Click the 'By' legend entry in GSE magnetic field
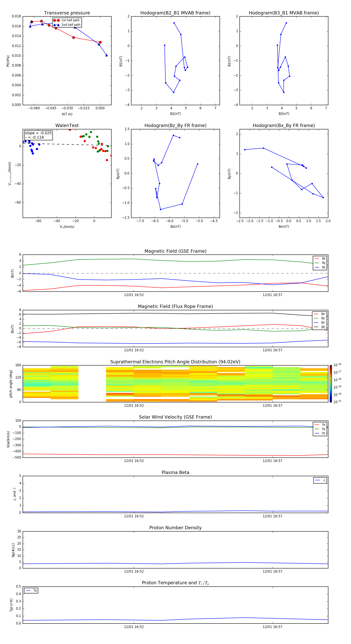 click(320, 263)
